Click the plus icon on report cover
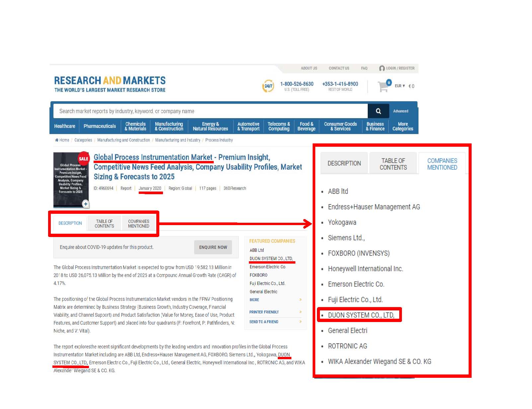This screenshot has height=409, width=532. coord(86,204)
